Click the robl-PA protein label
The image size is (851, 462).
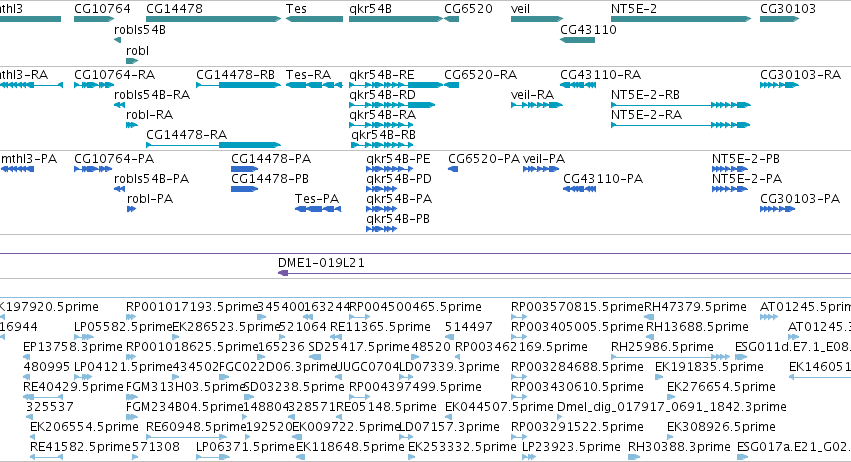point(150,199)
